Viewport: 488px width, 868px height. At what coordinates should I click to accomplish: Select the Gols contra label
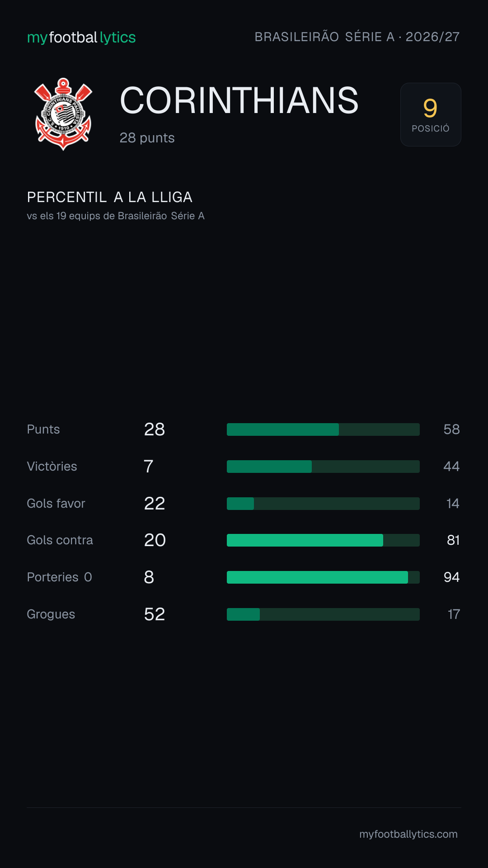pos(60,540)
